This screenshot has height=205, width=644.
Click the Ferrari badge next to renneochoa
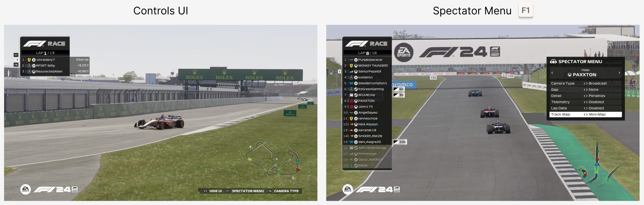click(351, 118)
